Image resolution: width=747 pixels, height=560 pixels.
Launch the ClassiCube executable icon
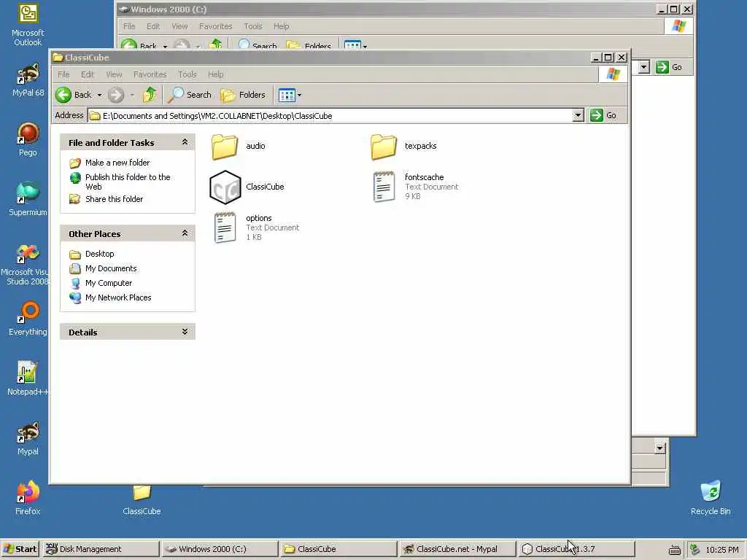point(225,187)
